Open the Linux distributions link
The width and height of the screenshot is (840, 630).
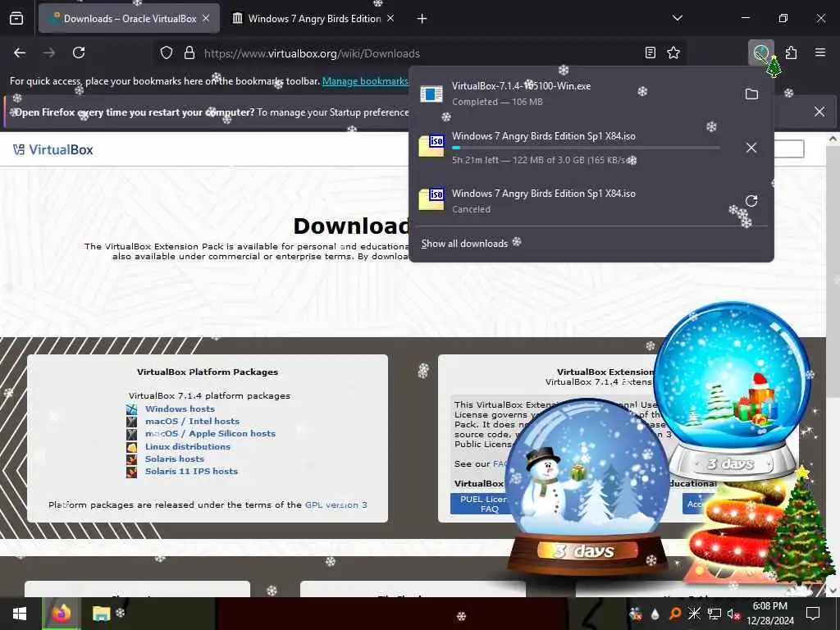coord(188,446)
